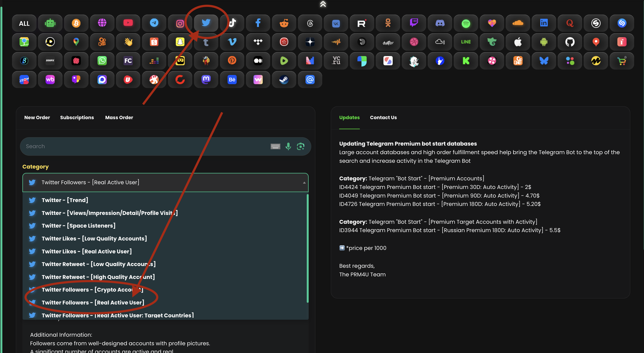644x353 pixels.
Task: Select the Behance service icon
Action: (232, 80)
